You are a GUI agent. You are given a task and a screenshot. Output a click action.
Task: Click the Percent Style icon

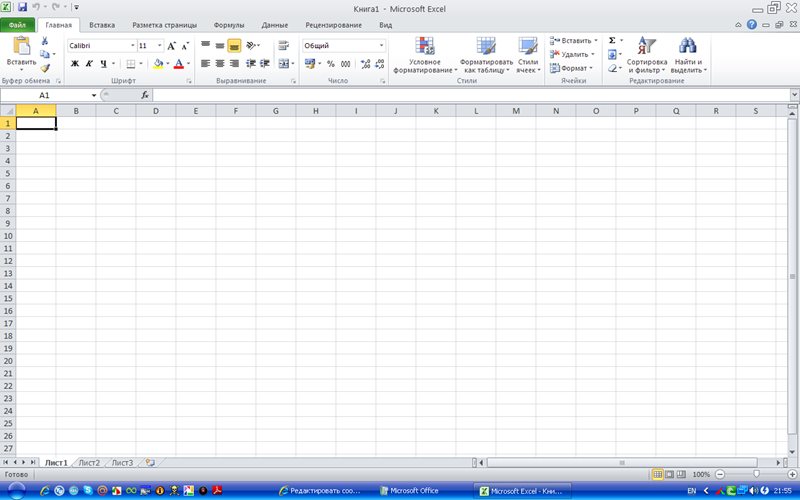pyautogui.click(x=331, y=64)
